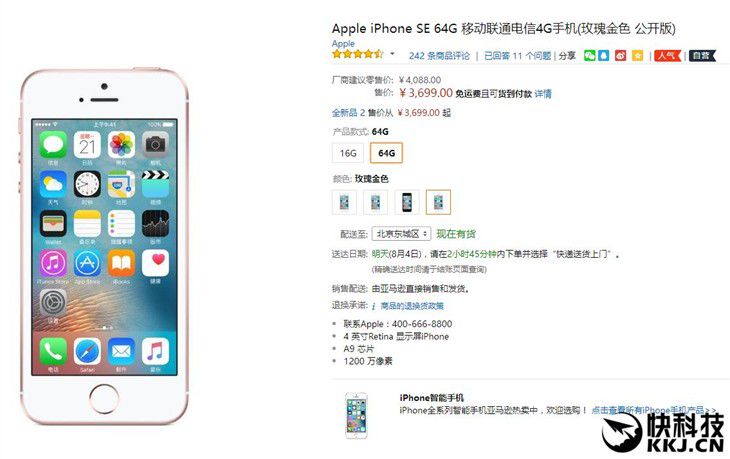This screenshot has width=730, height=459.
Task: Click the info icon beside 商品的退换货政策
Action: (x=373, y=306)
